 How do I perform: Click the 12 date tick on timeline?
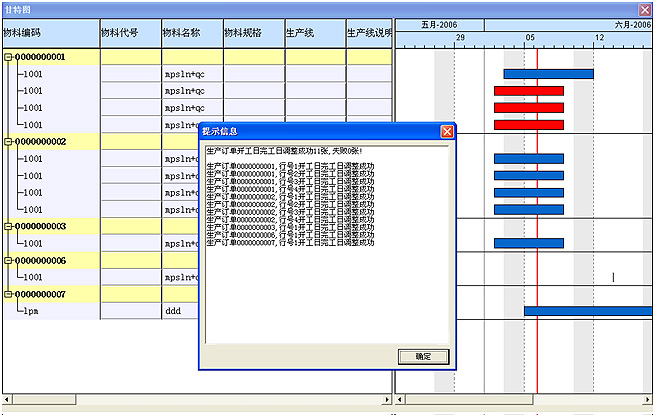point(599,38)
